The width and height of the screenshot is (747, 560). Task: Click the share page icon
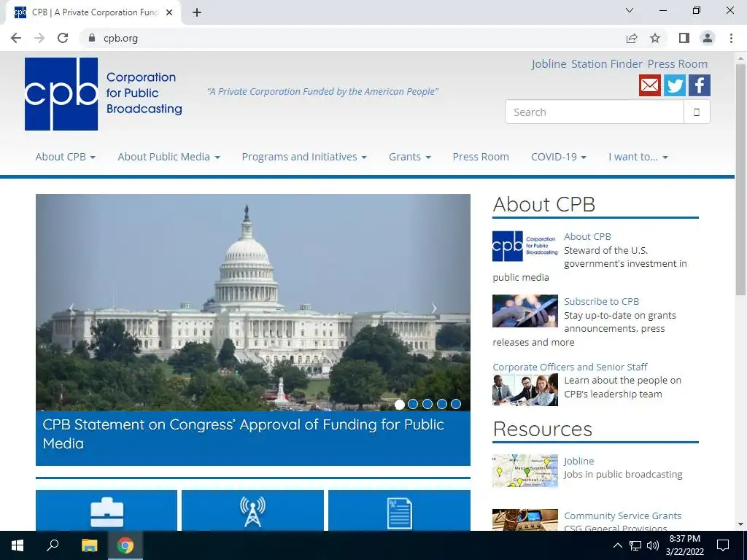[x=632, y=38]
